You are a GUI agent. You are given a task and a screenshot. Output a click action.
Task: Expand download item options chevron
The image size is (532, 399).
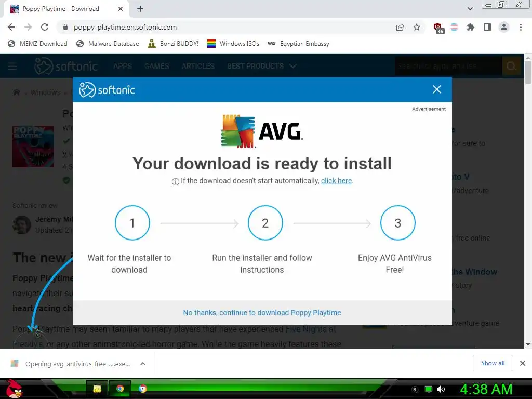coord(143,364)
